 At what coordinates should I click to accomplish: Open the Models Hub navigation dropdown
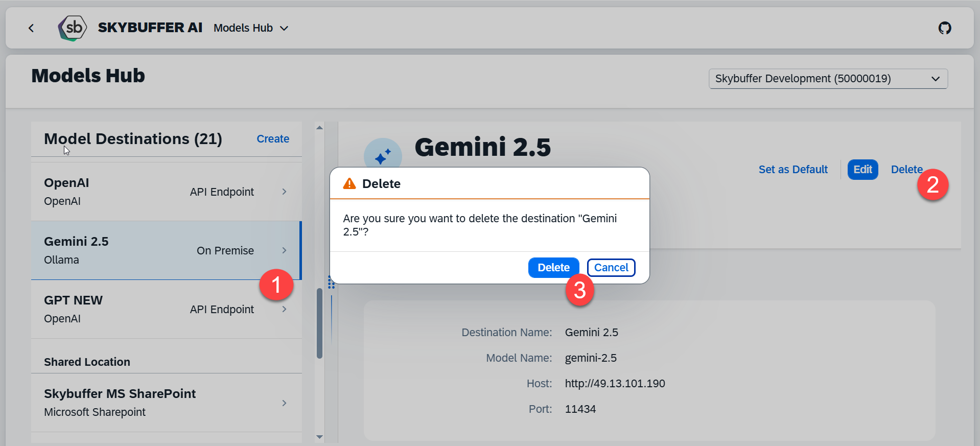pos(251,28)
